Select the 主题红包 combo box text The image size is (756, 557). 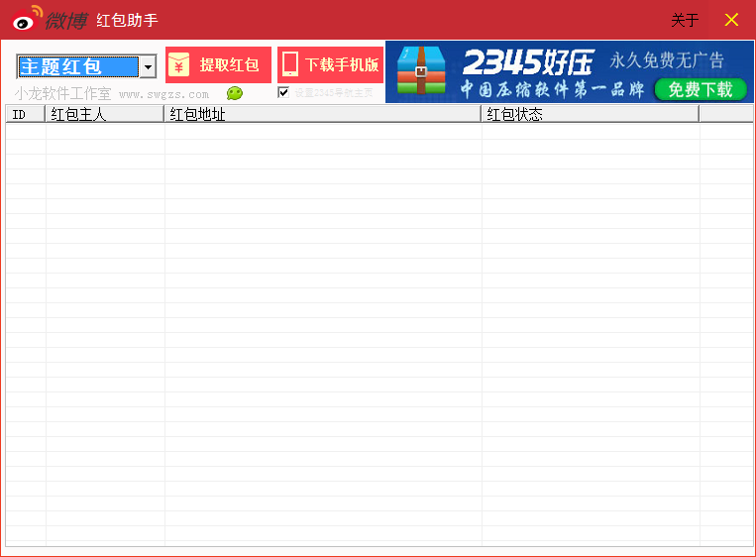[77, 67]
